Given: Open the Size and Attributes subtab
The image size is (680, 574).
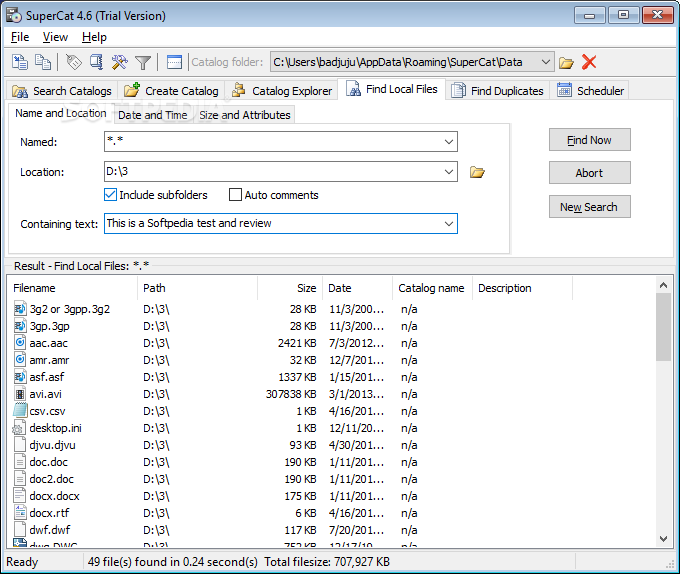Looking at the screenshot, I should (x=245, y=115).
